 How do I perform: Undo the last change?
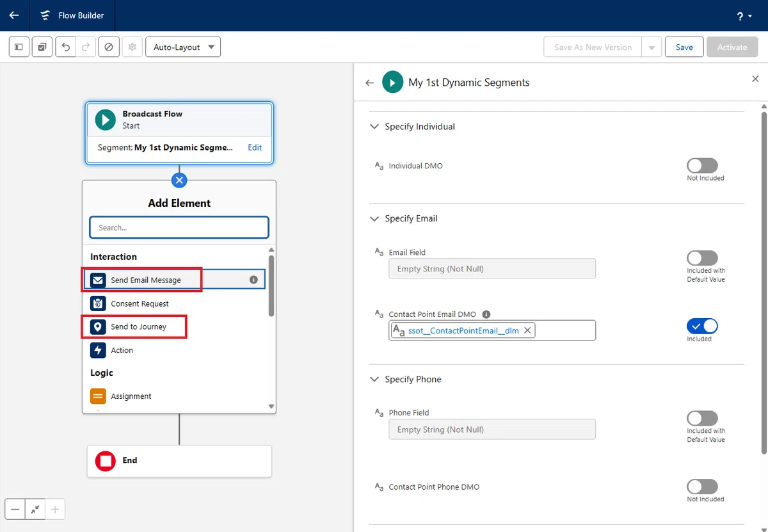pos(66,47)
